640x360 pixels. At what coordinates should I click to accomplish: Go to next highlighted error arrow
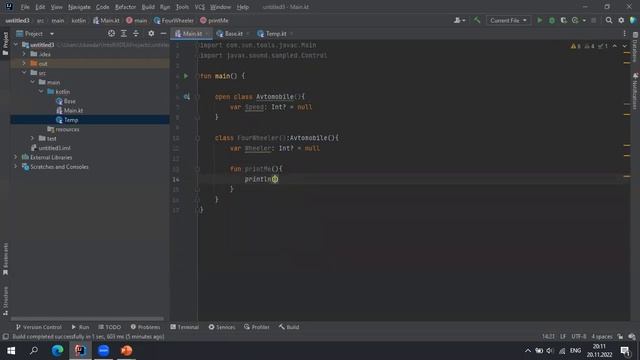(x=624, y=46)
